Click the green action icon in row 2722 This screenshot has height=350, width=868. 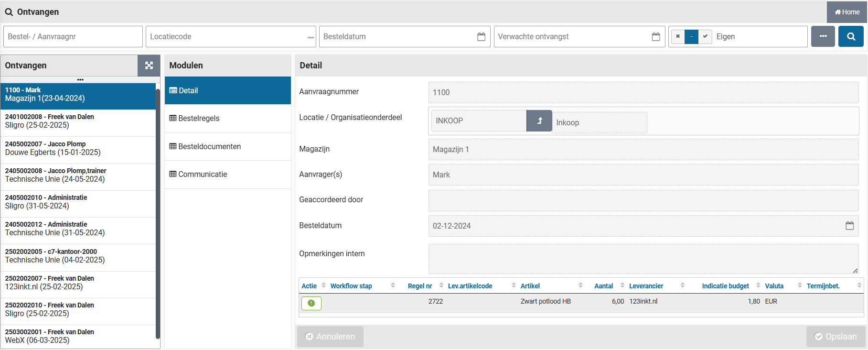coord(311,303)
